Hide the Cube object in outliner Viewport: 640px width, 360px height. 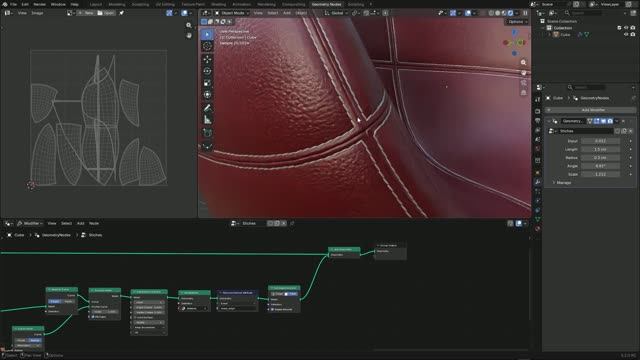coord(626,35)
